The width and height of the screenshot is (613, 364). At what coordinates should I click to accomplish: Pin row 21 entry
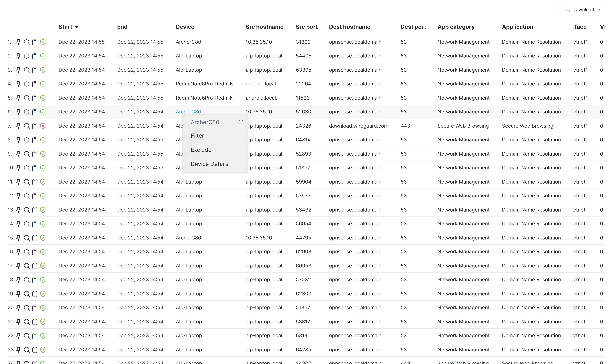point(18,322)
